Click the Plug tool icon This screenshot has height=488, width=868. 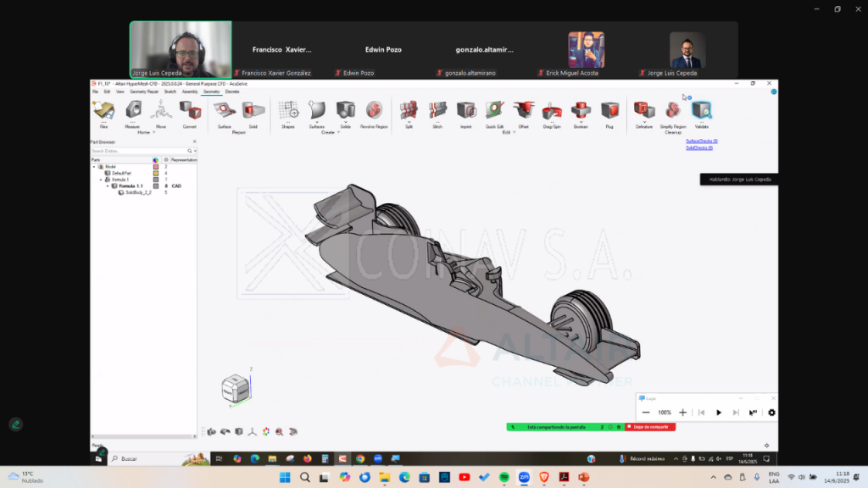(x=609, y=111)
